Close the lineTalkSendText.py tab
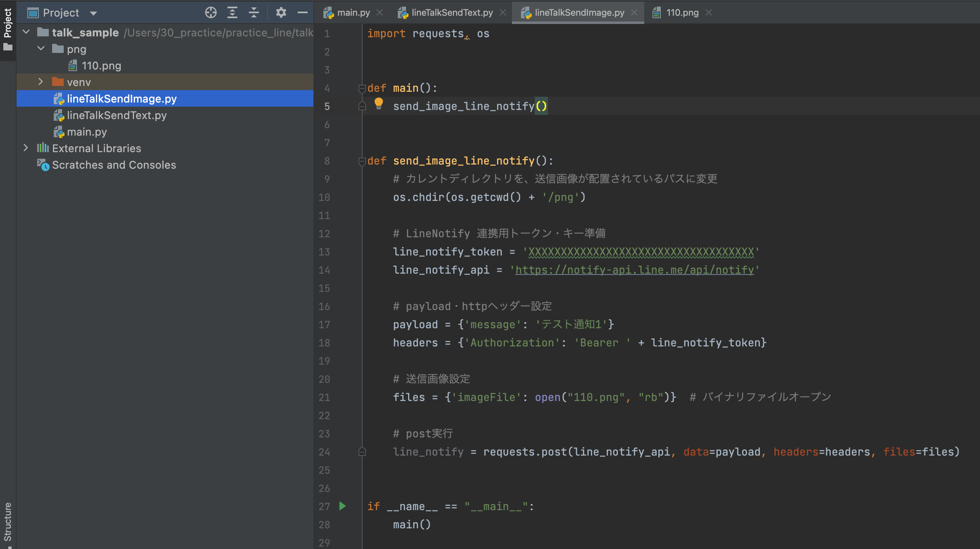The image size is (980, 549). click(x=503, y=13)
